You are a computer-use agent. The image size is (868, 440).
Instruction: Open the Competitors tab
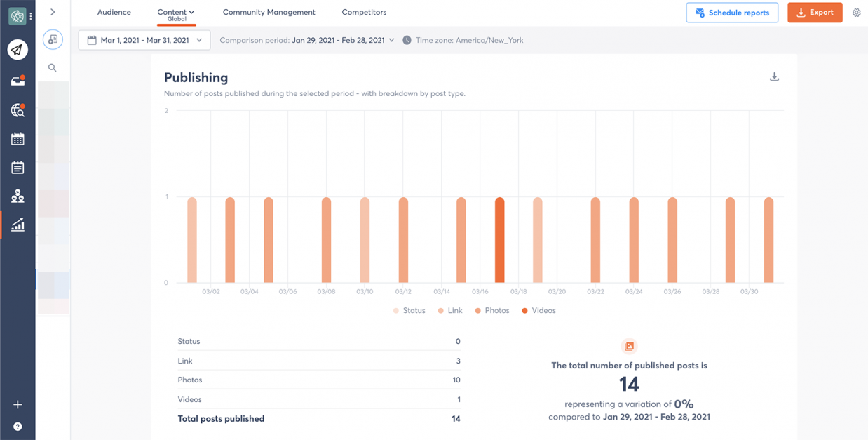tap(364, 12)
